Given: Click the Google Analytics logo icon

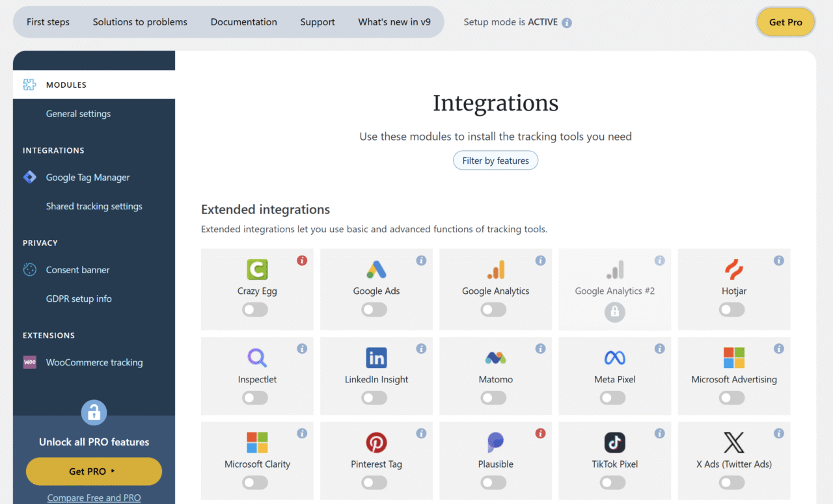Looking at the screenshot, I should click(495, 269).
